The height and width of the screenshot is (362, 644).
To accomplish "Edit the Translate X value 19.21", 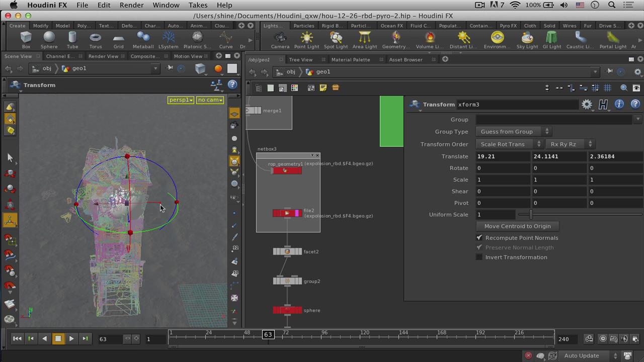I will [503, 156].
